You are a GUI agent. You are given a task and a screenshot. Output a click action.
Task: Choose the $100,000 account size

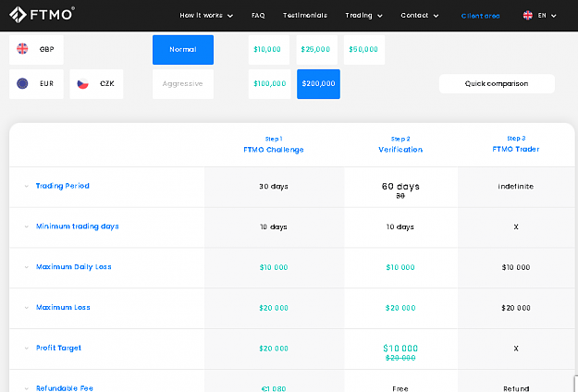(x=269, y=84)
